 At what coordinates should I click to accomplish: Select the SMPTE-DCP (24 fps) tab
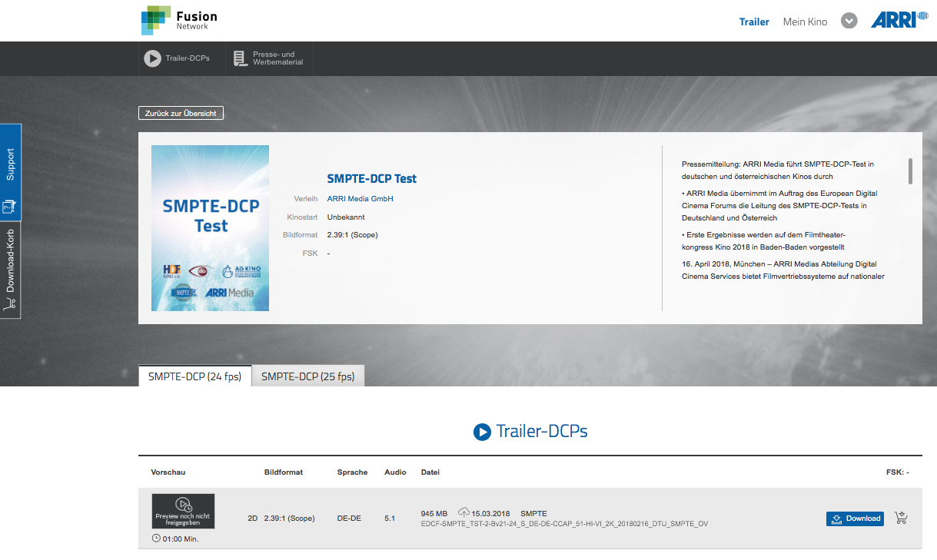(x=194, y=376)
